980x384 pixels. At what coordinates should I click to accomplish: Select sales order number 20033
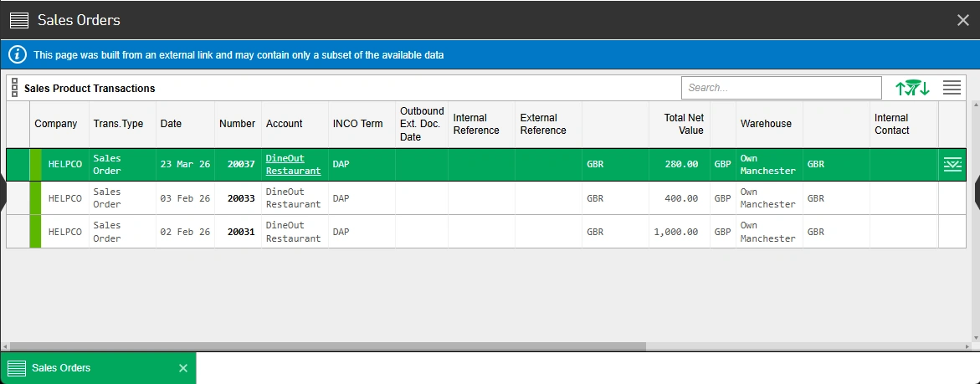[241, 198]
